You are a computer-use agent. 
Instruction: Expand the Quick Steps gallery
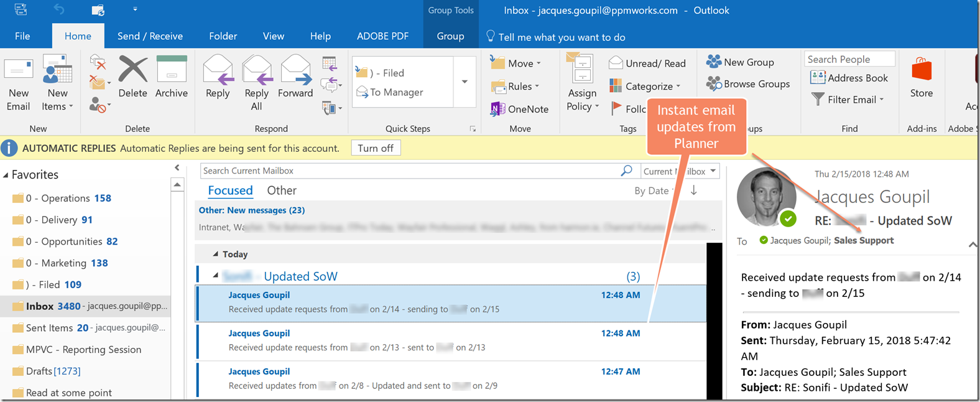point(465,82)
